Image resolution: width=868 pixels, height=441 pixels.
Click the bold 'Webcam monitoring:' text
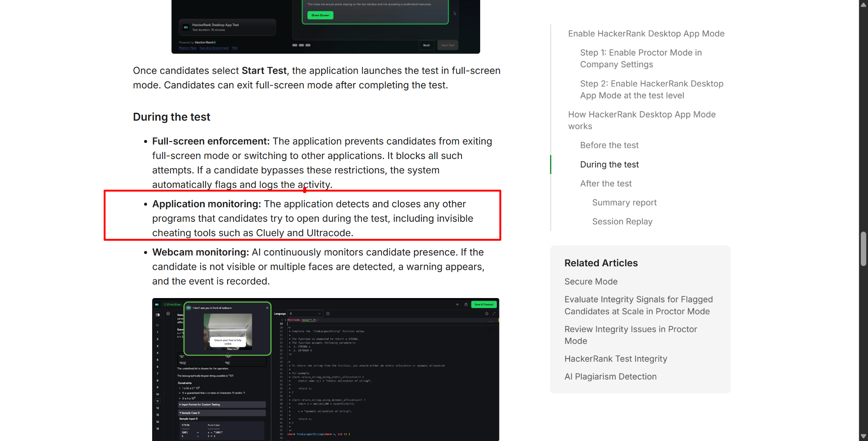pos(200,252)
